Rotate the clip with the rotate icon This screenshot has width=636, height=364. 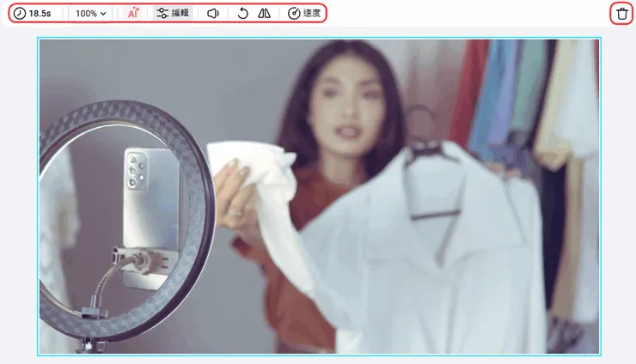click(242, 14)
